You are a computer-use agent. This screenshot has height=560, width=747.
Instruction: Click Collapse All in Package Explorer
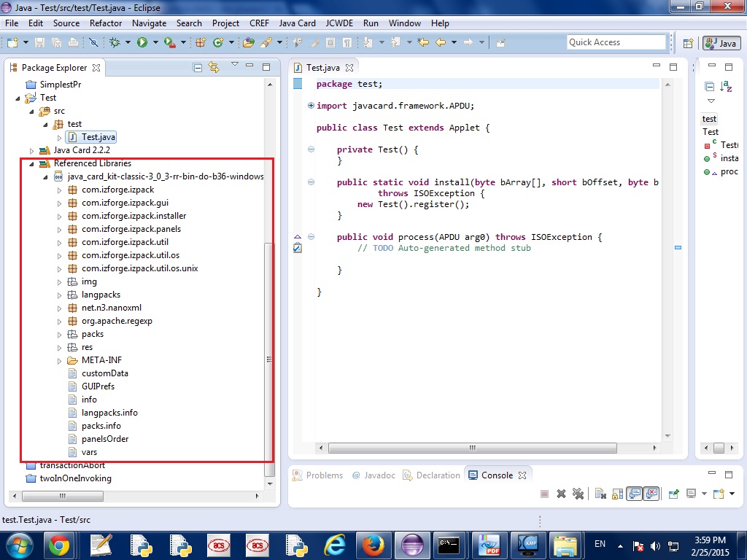tap(198, 68)
